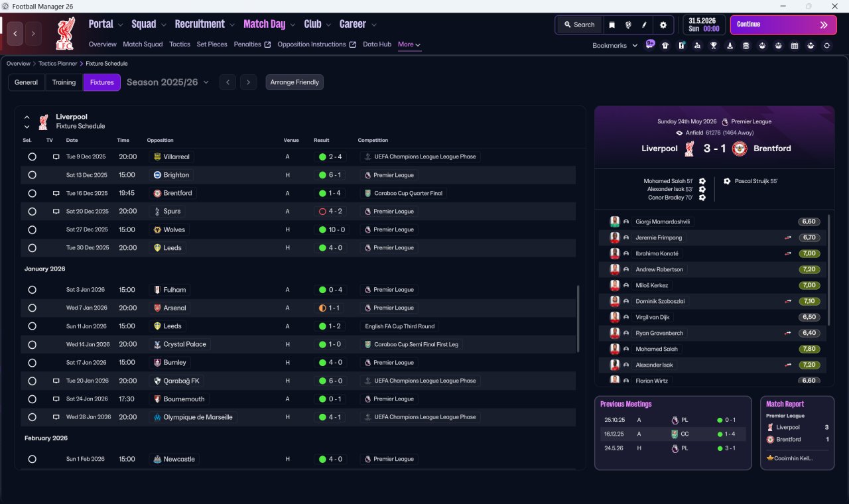Click the bookmark icon beside Search

pos(612,25)
